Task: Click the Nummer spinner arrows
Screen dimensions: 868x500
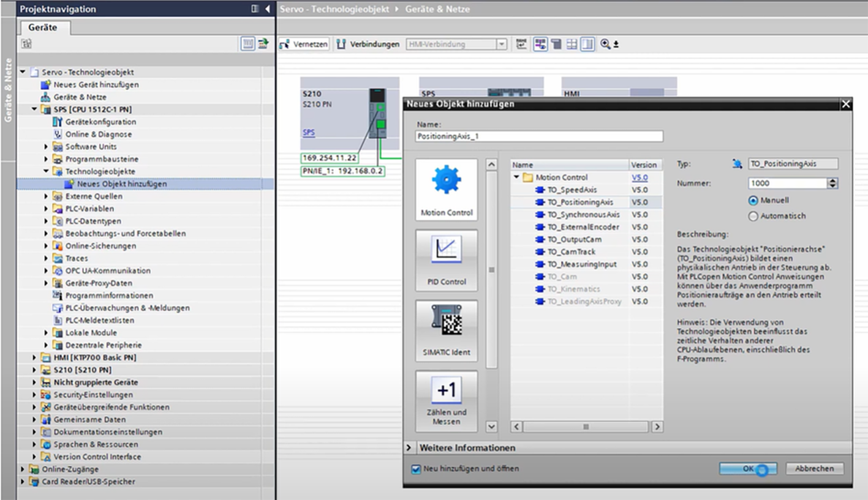Action: tap(832, 183)
